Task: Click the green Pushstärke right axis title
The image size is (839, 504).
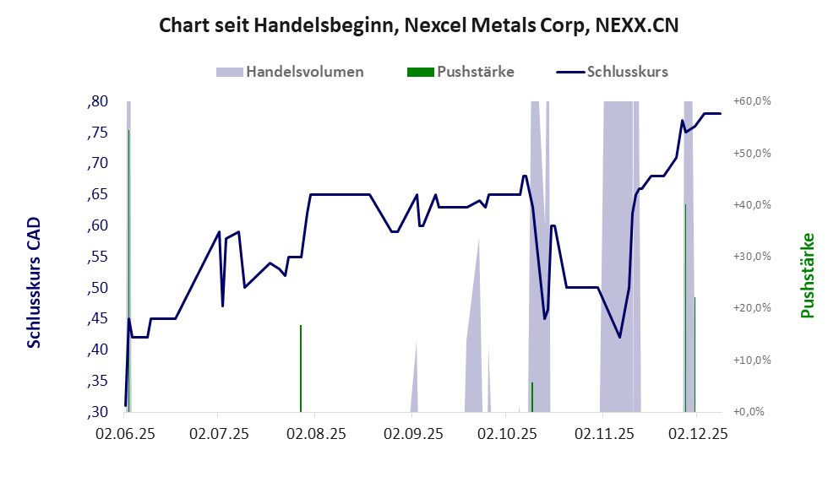Action: coord(807,276)
